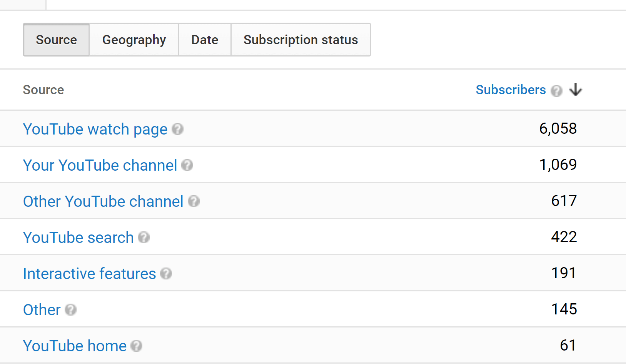This screenshot has height=364, width=626.
Task: Open the Date tab
Action: [x=205, y=40]
